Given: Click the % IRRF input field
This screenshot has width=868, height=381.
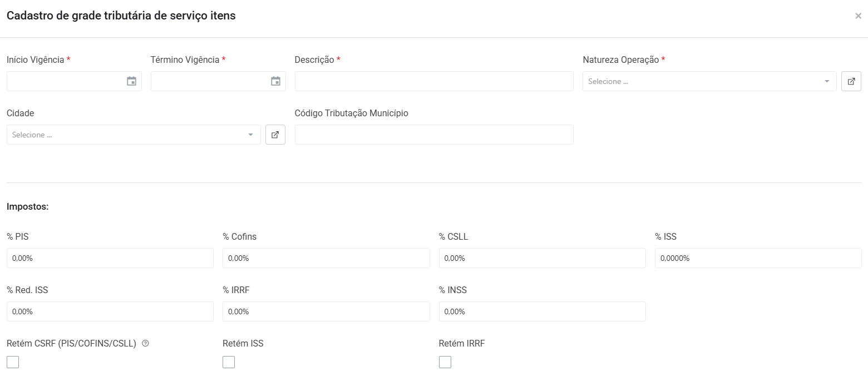Looking at the screenshot, I should 326,311.
